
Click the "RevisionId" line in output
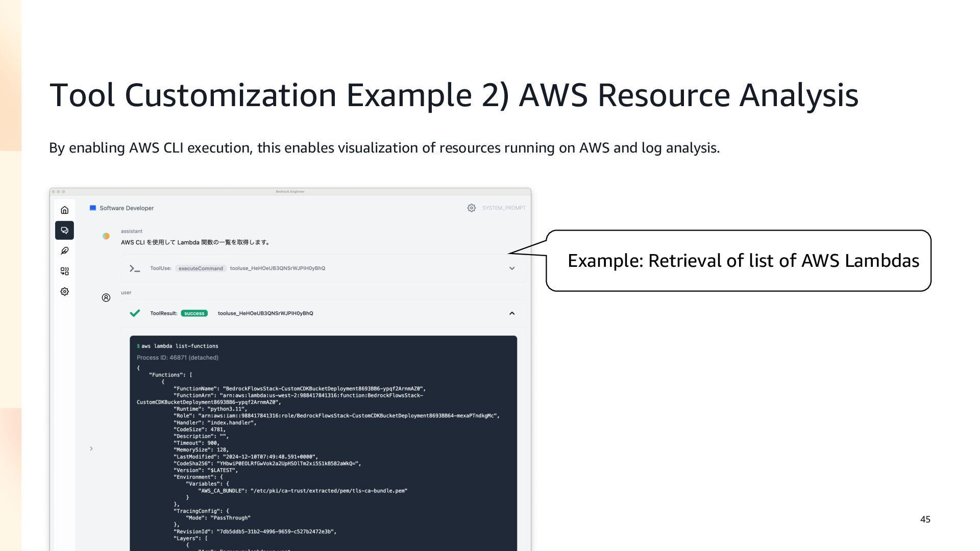[255, 531]
